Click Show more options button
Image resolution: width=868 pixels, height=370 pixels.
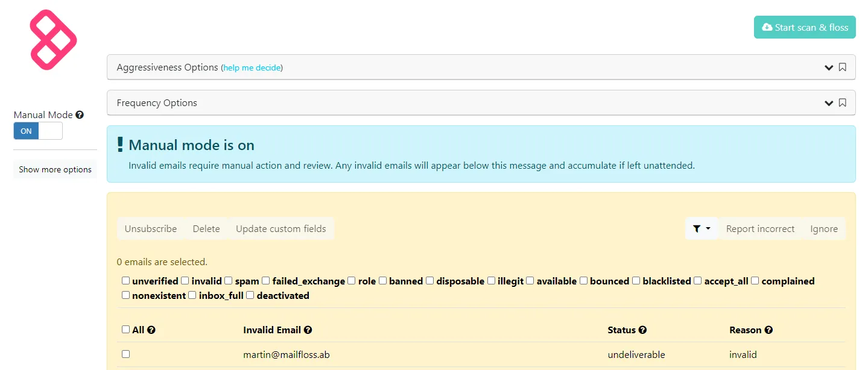coord(55,169)
